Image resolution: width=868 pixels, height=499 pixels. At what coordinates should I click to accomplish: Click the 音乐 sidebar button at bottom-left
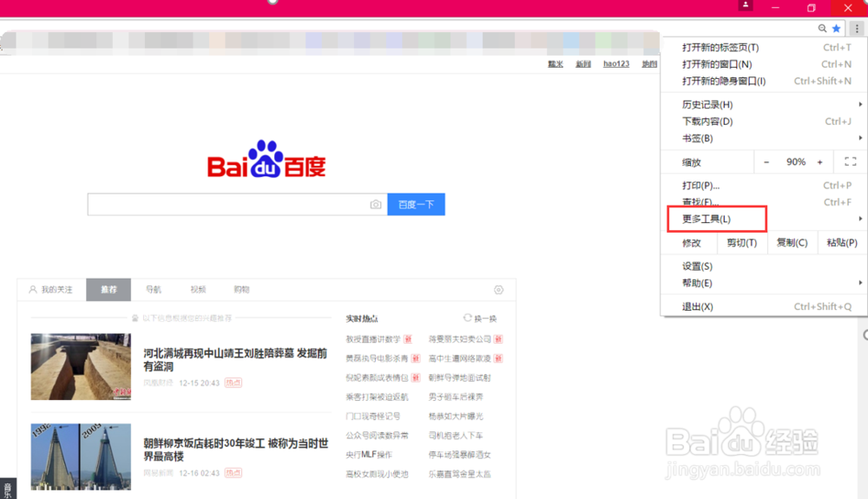(8, 489)
